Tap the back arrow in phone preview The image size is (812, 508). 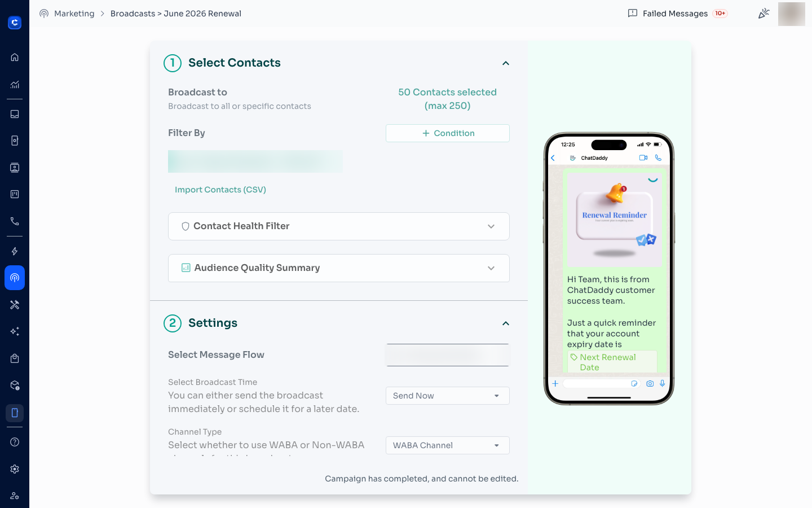point(553,158)
